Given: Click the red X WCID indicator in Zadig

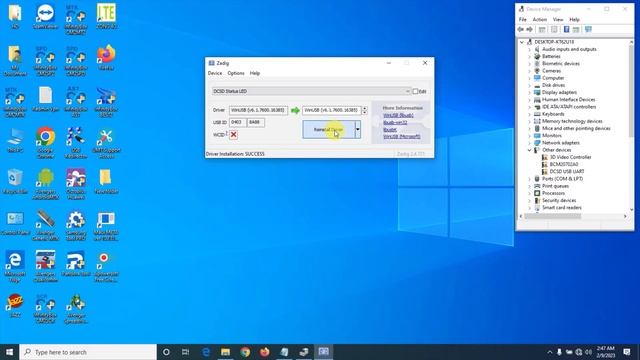Looking at the screenshot, I should (233, 135).
